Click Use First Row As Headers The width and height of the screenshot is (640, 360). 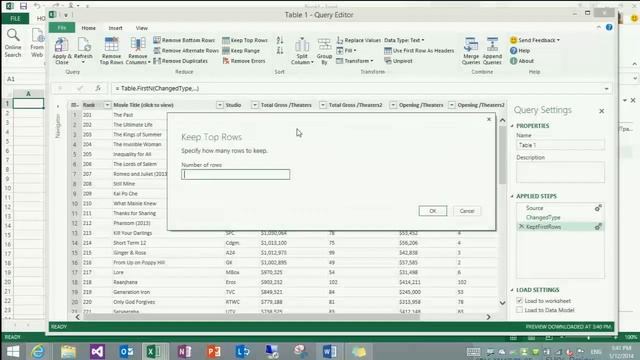pyautogui.click(x=419, y=51)
